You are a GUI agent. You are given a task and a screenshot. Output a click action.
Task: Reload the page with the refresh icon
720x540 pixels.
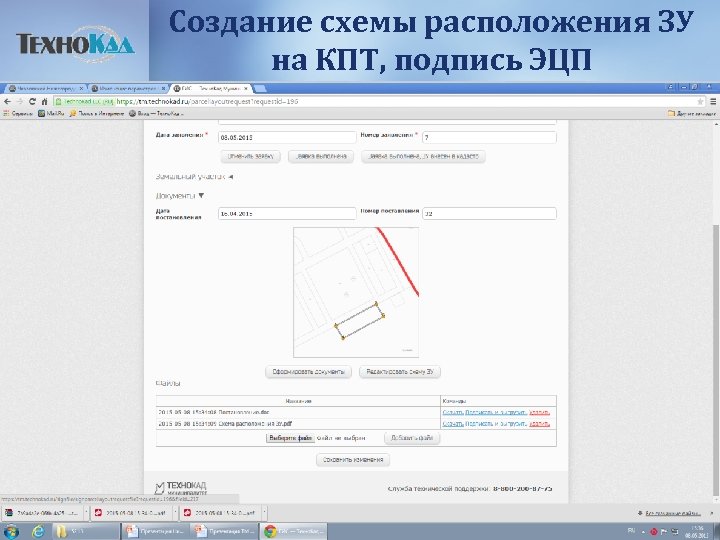click(32, 101)
